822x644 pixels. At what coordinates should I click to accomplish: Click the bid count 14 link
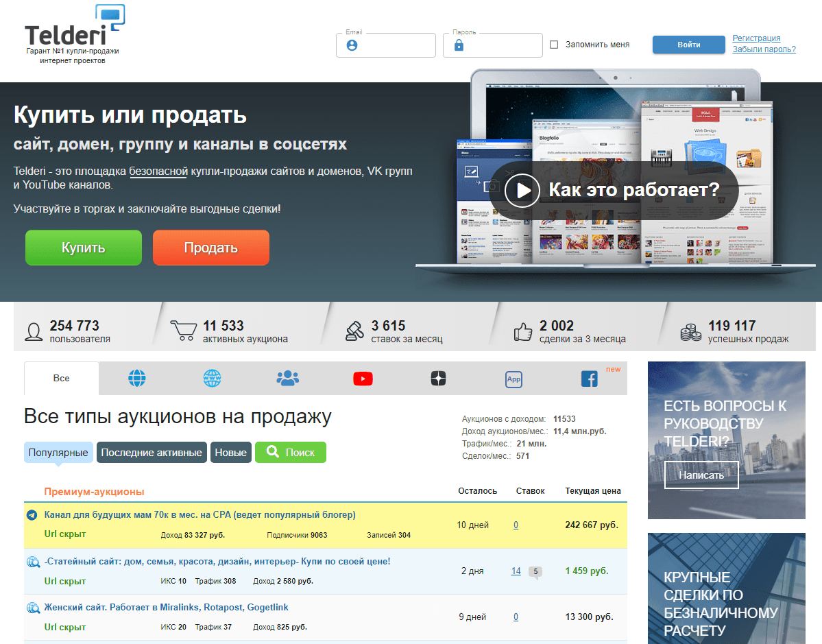[516, 571]
